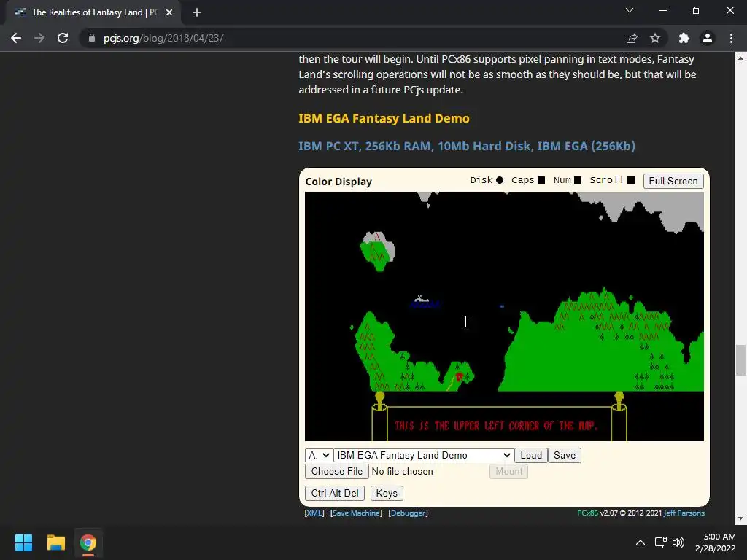Click the address bar URL

tap(163, 38)
